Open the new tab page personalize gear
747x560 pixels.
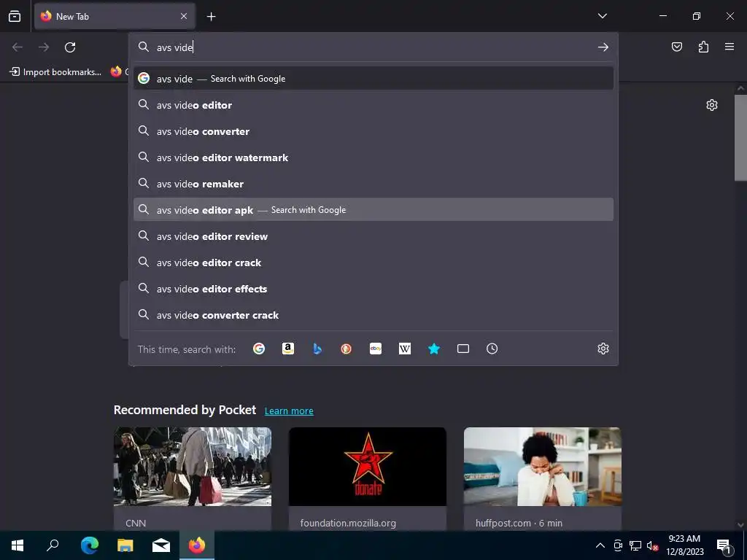712,105
